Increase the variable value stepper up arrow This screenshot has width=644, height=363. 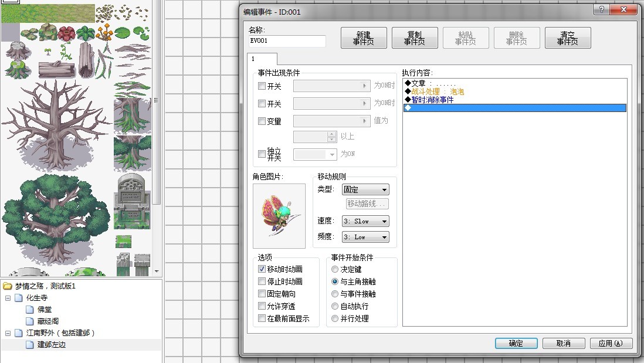(x=331, y=134)
